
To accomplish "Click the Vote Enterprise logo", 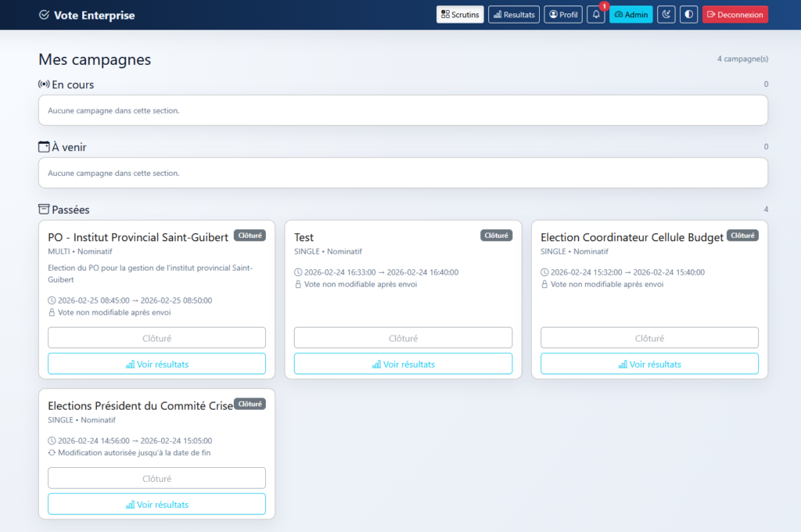I will click(87, 15).
